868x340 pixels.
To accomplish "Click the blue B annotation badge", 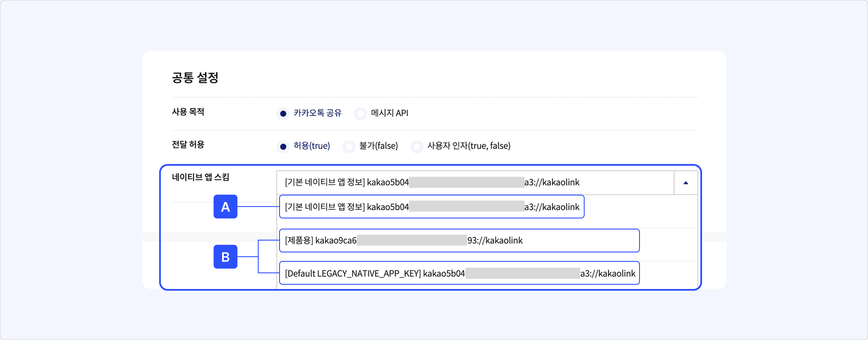I will tap(225, 257).
